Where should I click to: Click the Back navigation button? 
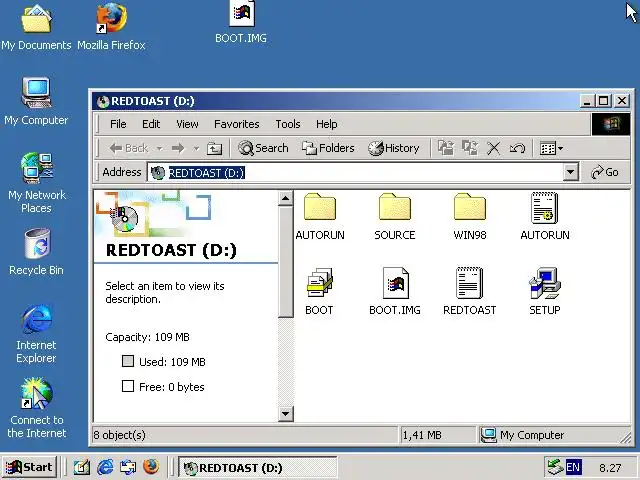pyautogui.click(x=129, y=148)
